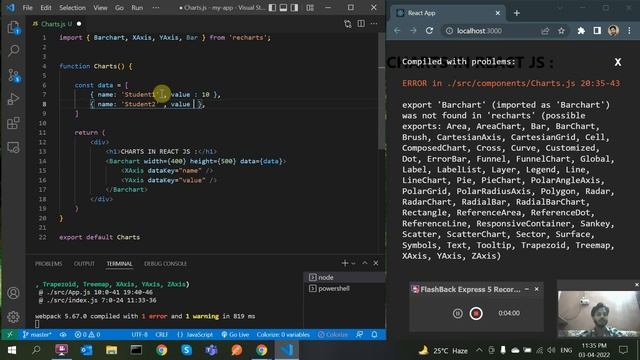Toggle the secondary side bar layout
The image size is (640, 360).
(x=294, y=8)
